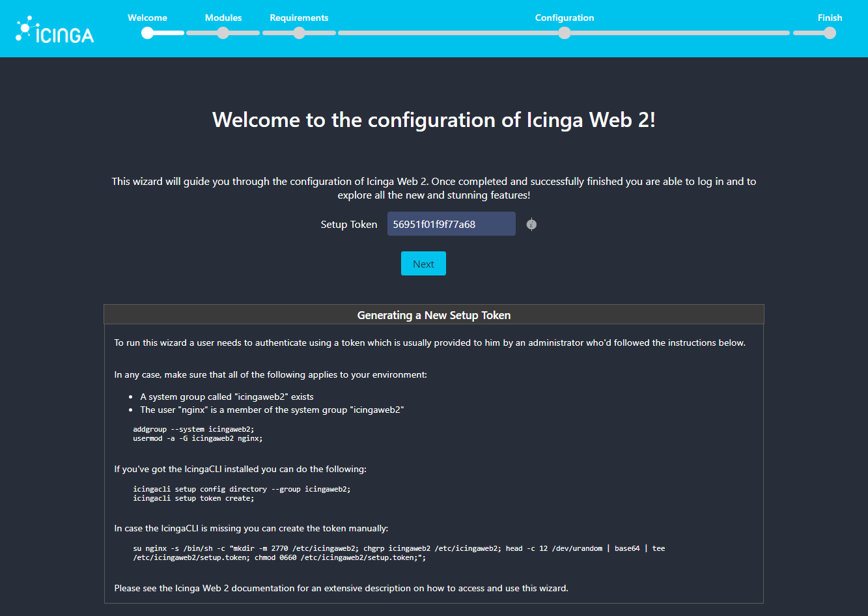Click the 'A system group called "icingaweb2" exists' bullet
Screen dimensions: 868x616
[227, 397]
